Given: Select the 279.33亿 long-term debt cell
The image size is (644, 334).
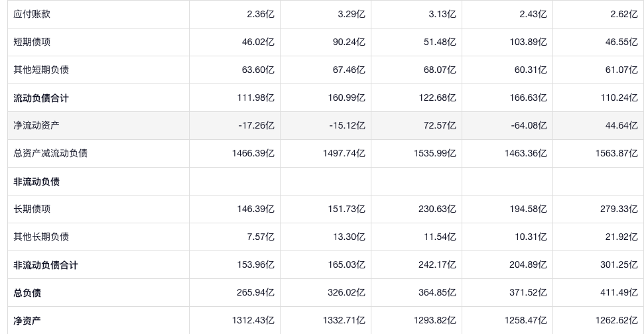Looking at the screenshot, I should pos(618,209).
